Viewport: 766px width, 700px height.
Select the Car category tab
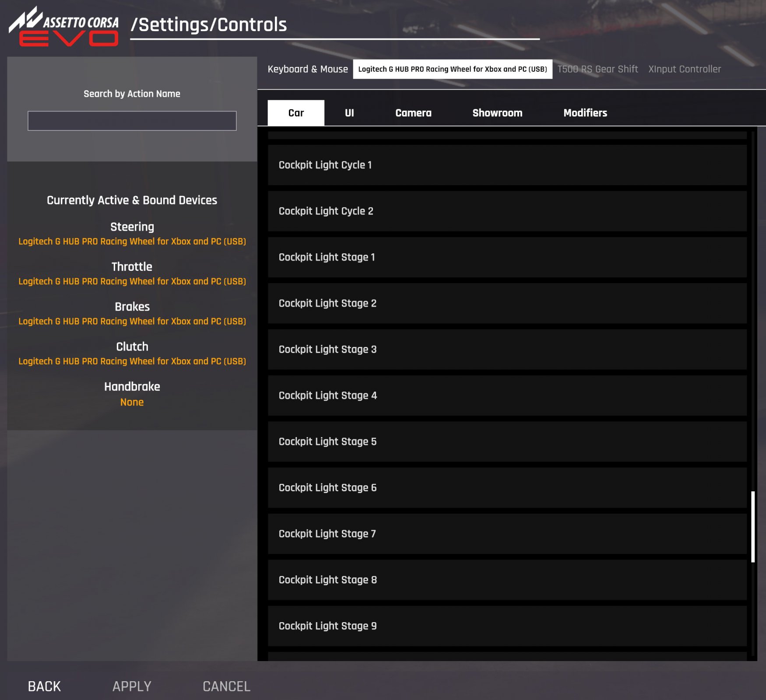tap(296, 113)
